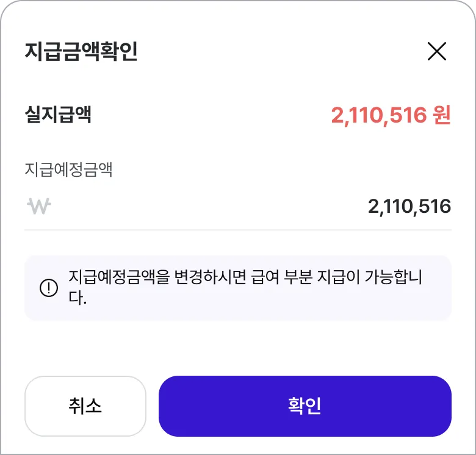The image size is (476, 455).
Task: Click the digits 516 in the input field
Action: point(436,207)
